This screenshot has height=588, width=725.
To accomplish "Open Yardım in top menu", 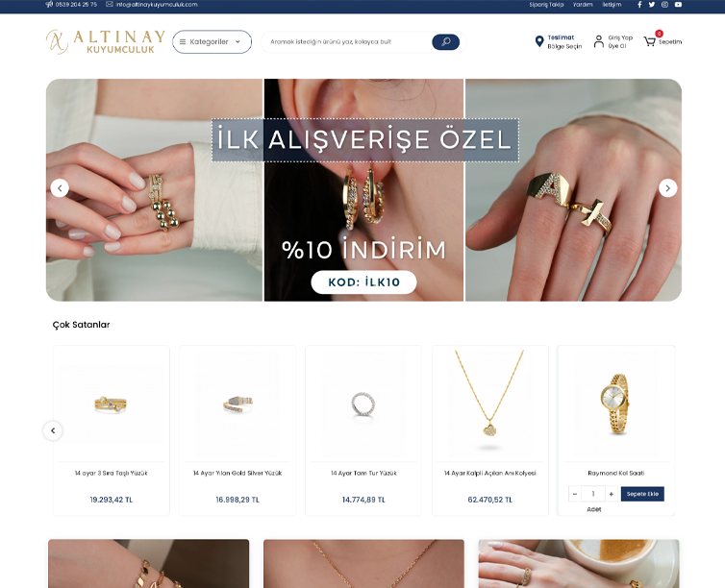I will 583,5.
